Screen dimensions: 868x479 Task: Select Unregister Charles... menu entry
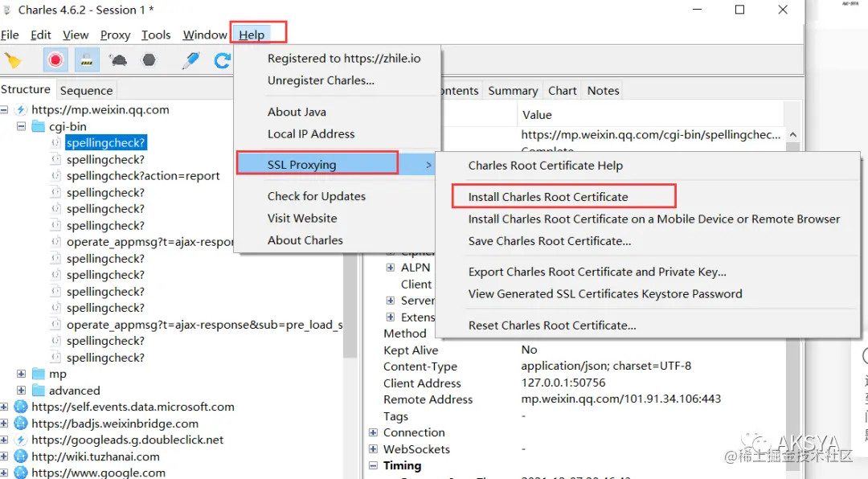pyautogui.click(x=321, y=80)
